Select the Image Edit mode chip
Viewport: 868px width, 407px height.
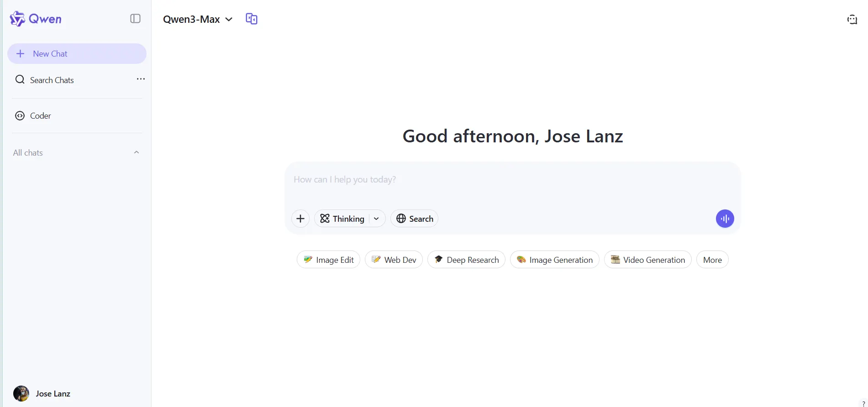pyautogui.click(x=328, y=260)
